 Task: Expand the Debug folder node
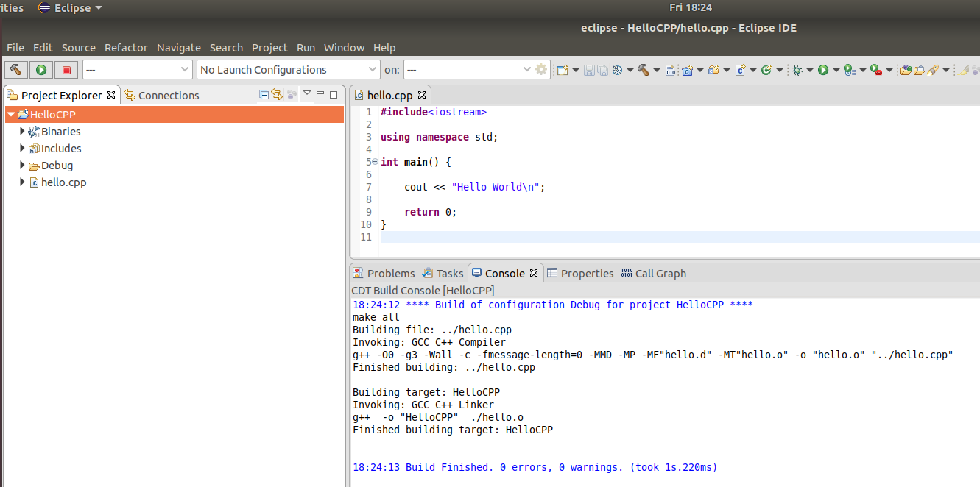23,165
